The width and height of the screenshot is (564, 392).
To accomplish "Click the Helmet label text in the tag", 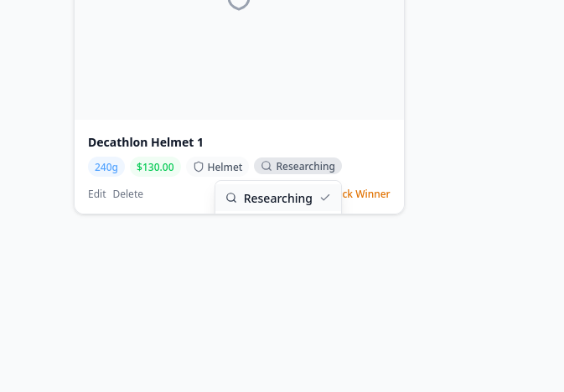I will pos(225,167).
